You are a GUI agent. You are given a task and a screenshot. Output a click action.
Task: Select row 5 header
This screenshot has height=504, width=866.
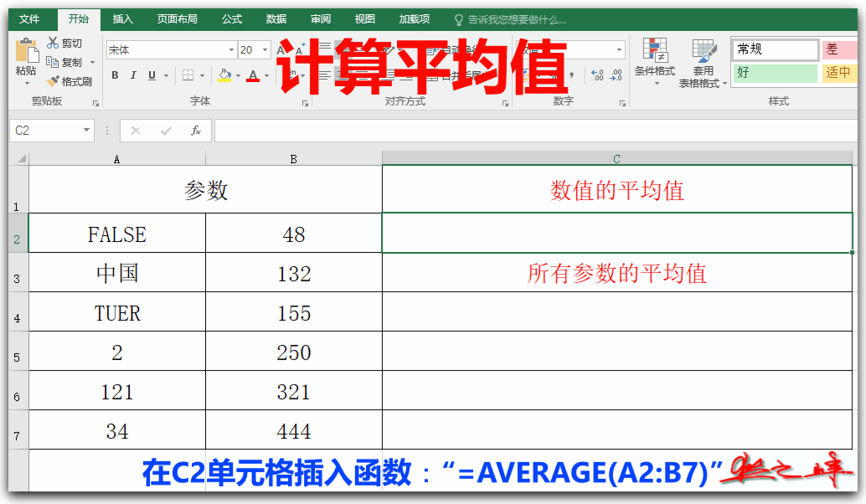18,351
